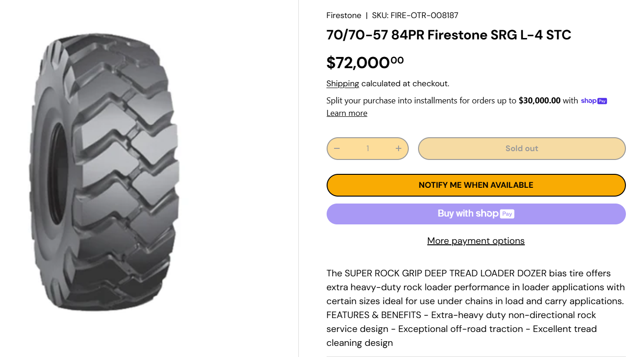Click the product title 70/70-57 84PR Firestone
The image size is (644, 357).
pyautogui.click(x=449, y=35)
